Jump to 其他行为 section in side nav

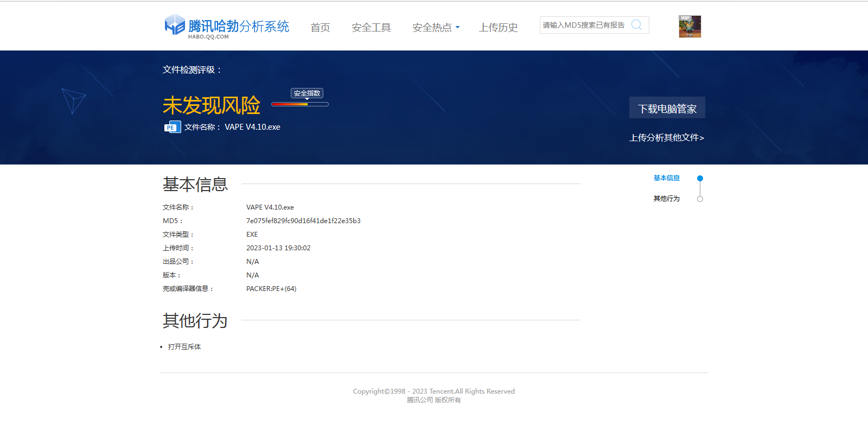point(667,199)
